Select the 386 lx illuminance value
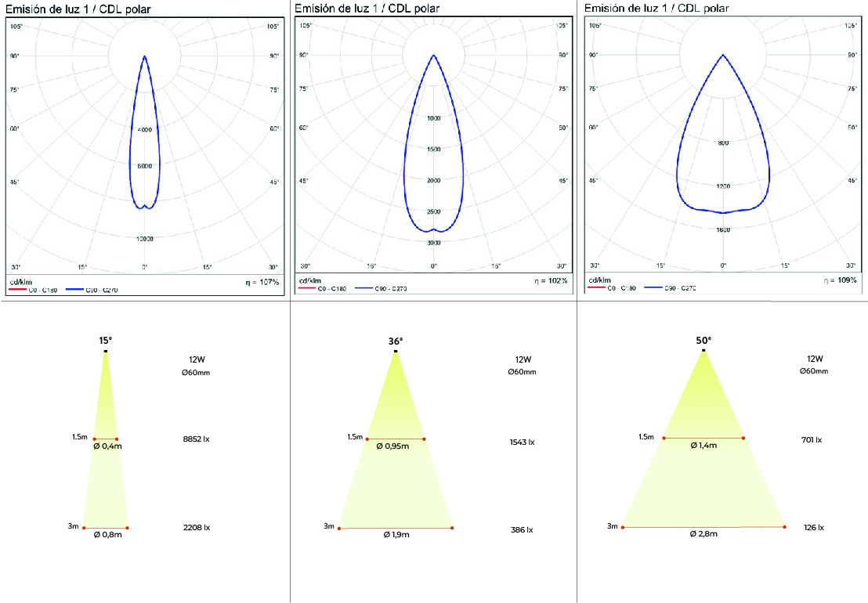Screen dimensions: 868x603 522,530
